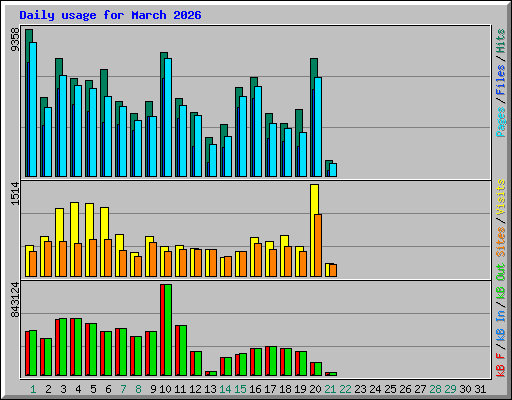Click day 15 on the date axis
The image size is (512, 400).
pos(240,389)
